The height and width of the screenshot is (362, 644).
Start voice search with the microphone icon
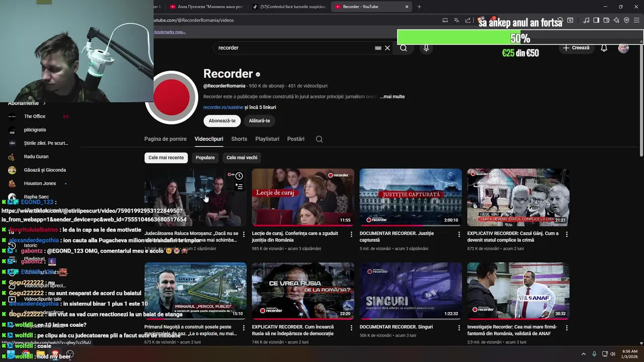pos(426,48)
